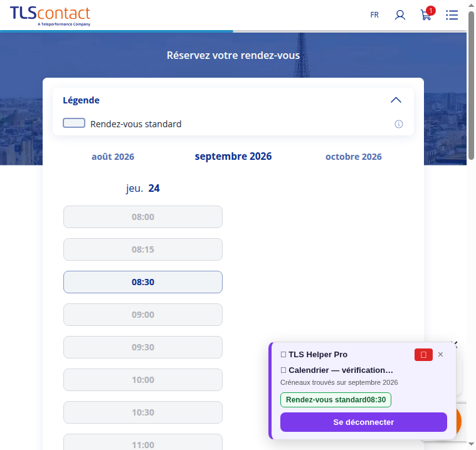Screen dimensions: 476x450
Task: Book the available 08:30 slot
Action: 143,282
